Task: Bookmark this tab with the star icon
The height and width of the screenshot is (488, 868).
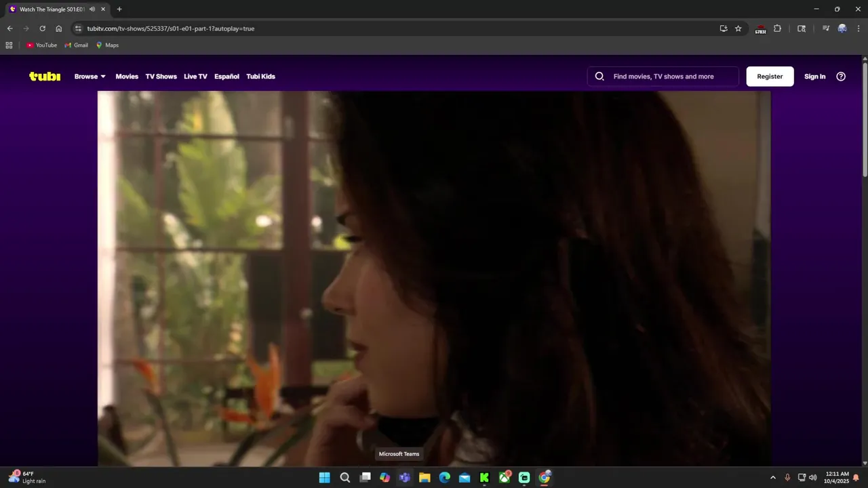Action: point(738,28)
